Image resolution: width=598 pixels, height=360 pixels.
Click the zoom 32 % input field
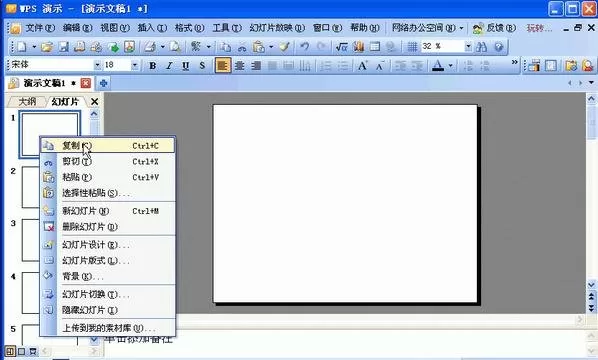click(442, 47)
